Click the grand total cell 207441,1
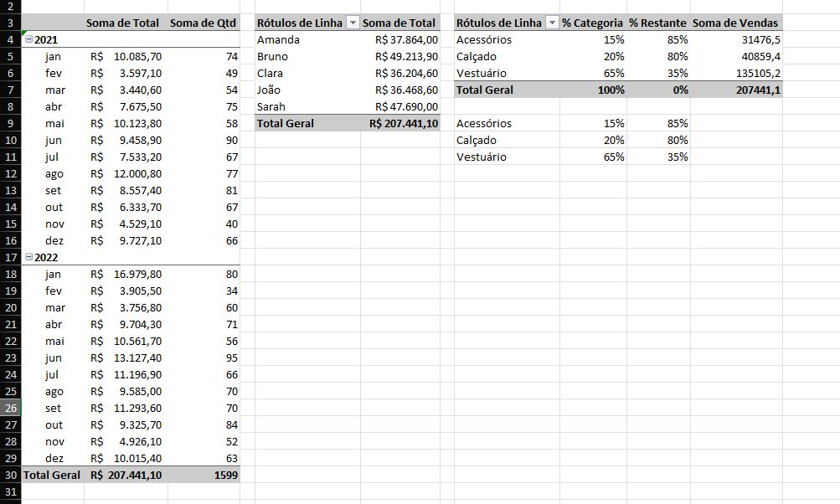This screenshot has height=504, width=840. (x=755, y=90)
